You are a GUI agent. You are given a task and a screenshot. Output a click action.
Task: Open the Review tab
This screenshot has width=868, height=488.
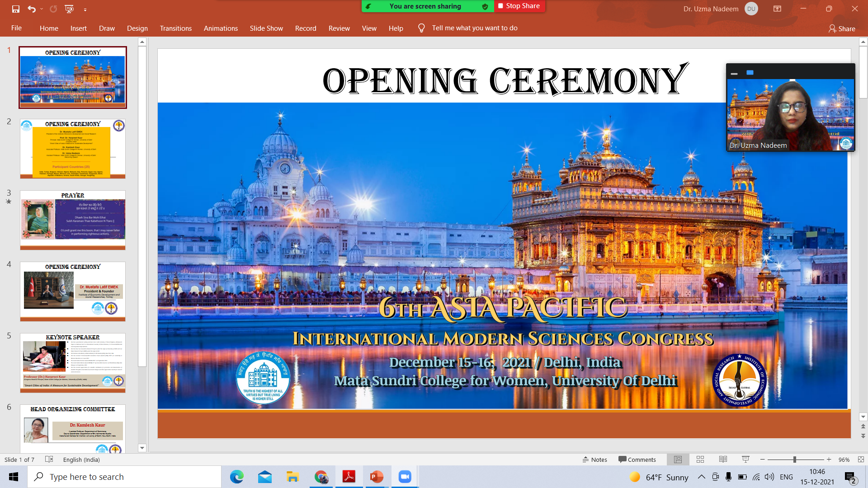click(339, 28)
